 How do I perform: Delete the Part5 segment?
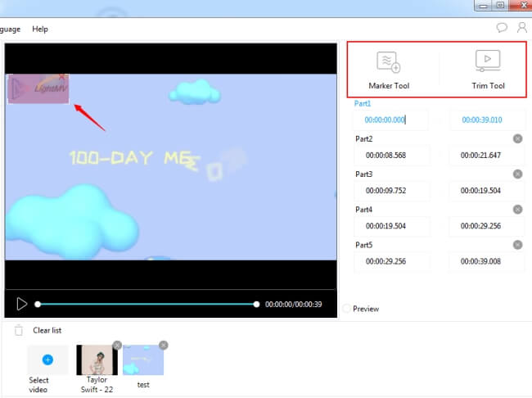(517, 244)
